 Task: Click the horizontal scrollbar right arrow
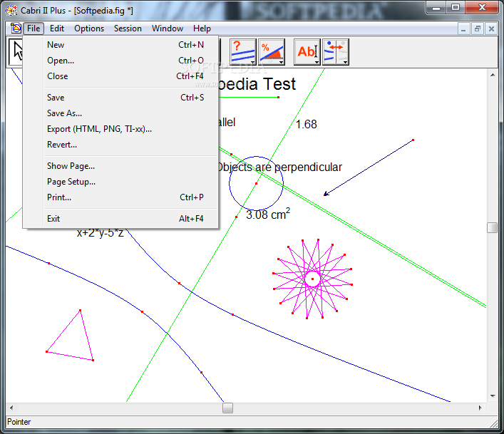point(480,408)
